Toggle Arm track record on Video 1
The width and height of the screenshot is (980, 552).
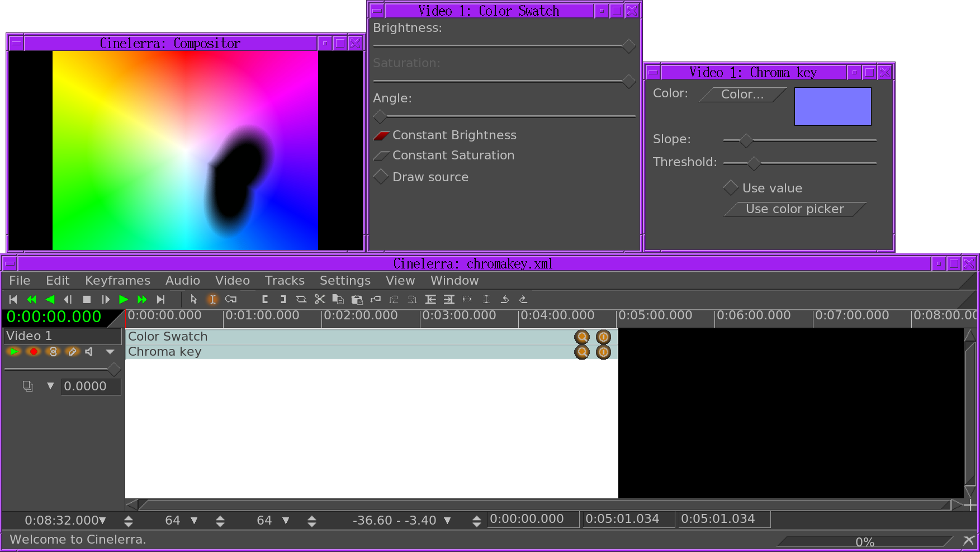[x=34, y=352]
